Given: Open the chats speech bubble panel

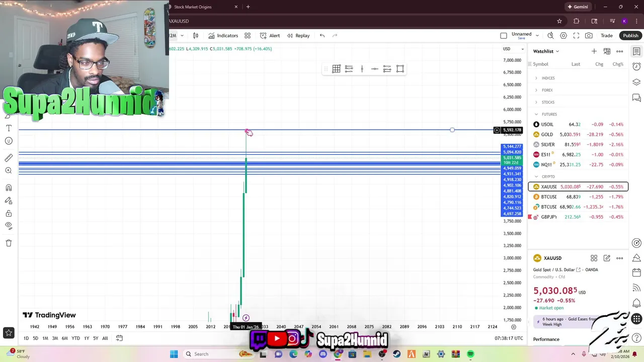Looking at the screenshot, I should coord(636,98).
